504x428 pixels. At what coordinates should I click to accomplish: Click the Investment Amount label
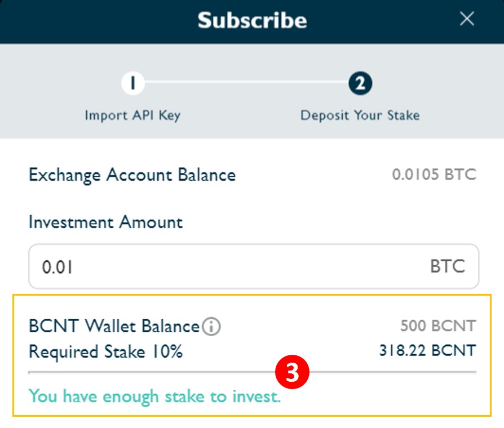(106, 222)
